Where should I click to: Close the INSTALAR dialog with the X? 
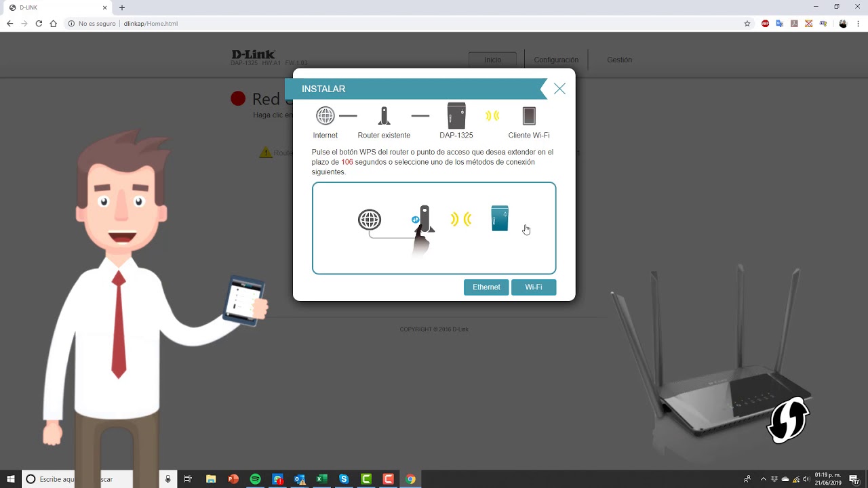point(559,89)
